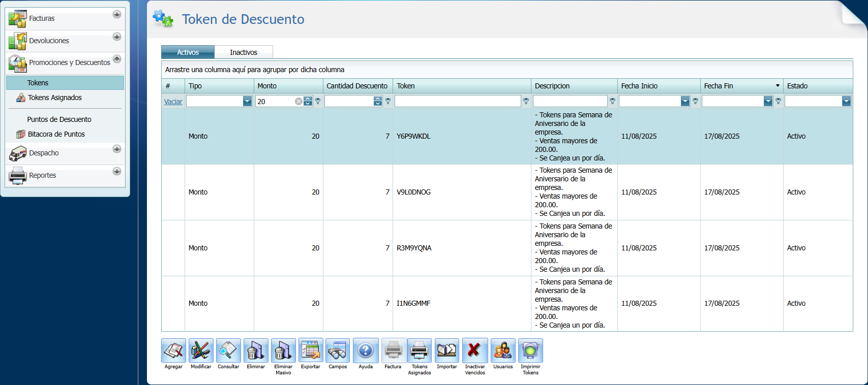Click the Importar icon
Viewport: 868px width, 385px height.
pos(447,350)
